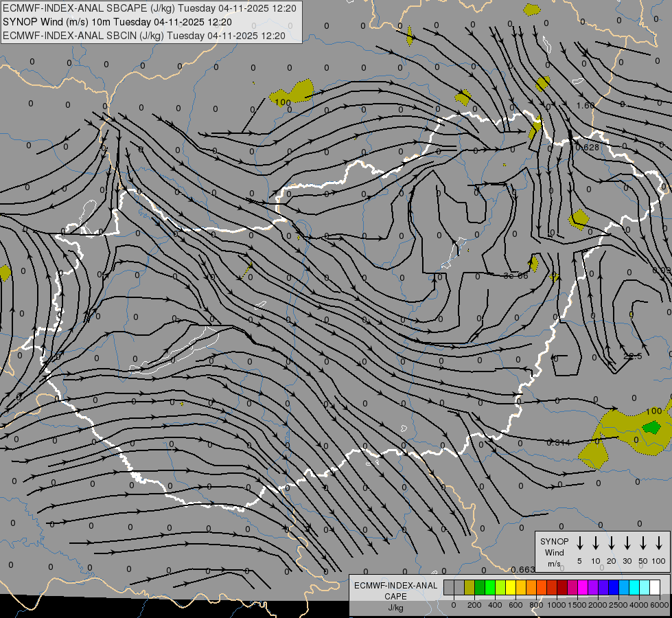Click the wind arrow above the 100 m/s label
The image size is (672, 618).
click(x=659, y=543)
